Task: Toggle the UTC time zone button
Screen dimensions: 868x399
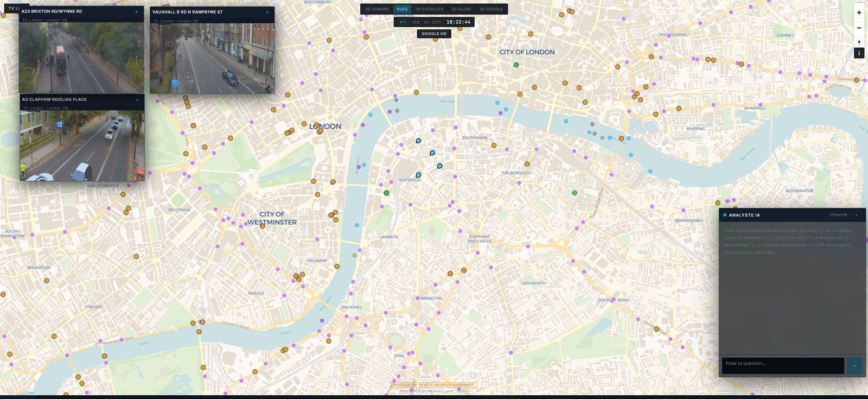Action: (x=403, y=22)
